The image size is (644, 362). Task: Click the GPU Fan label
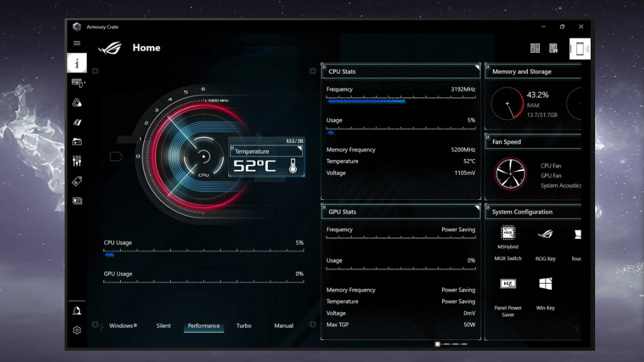pyautogui.click(x=551, y=175)
